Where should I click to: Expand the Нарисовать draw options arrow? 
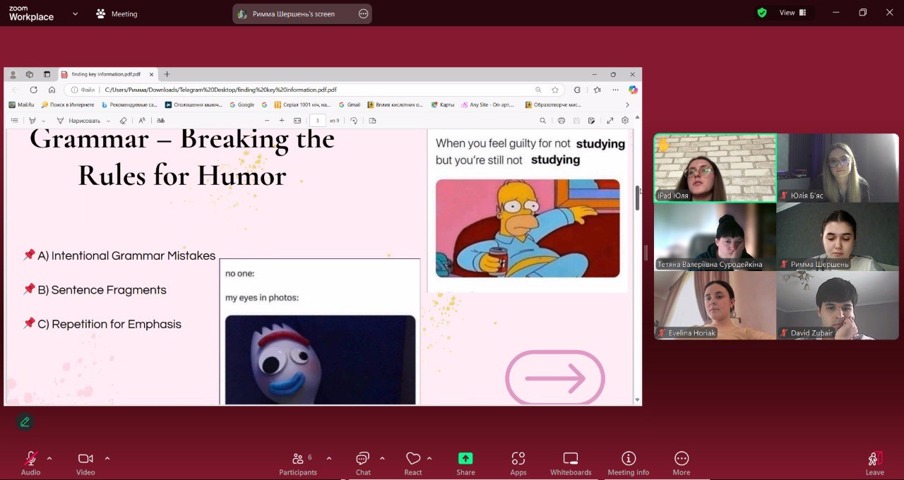(108, 121)
